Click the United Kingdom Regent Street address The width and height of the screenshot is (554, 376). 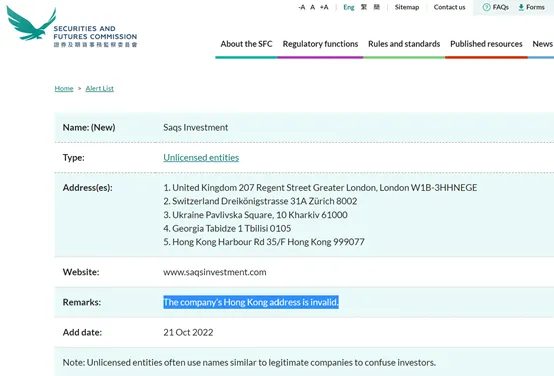(x=320, y=188)
